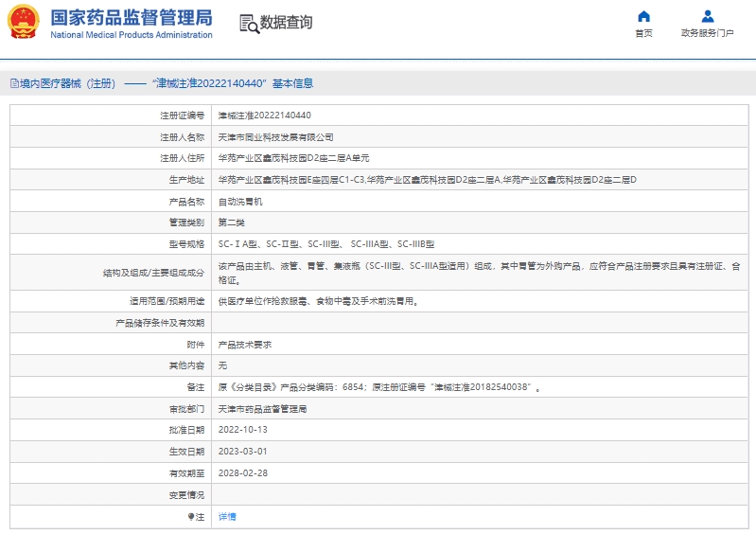Click the 型号规格 row label
This screenshot has height=534, width=756.
tap(186, 244)
